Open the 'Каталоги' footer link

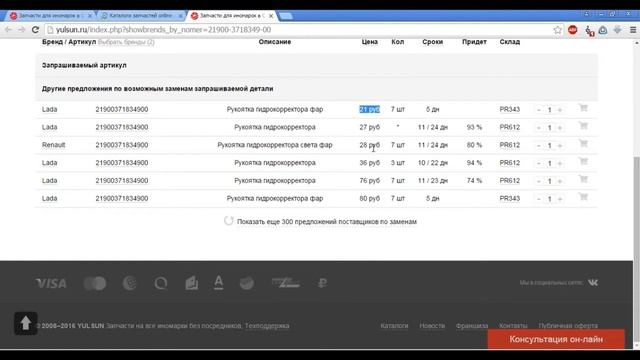pos(394,326)
